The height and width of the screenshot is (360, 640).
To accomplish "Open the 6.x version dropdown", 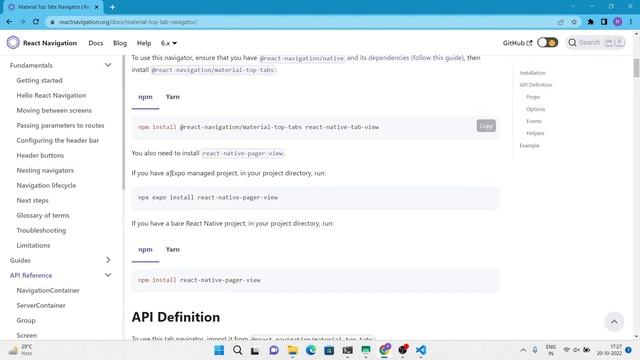I will (169, 43).
